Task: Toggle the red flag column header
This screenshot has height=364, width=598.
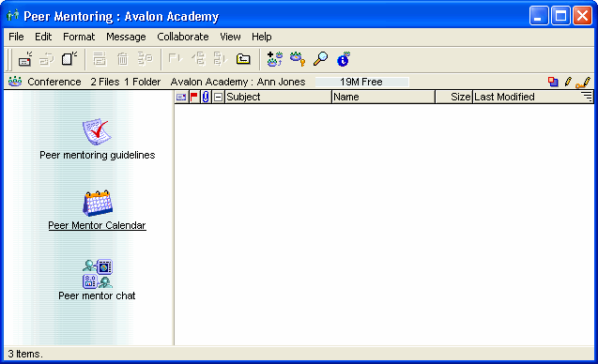Action: 193,98
